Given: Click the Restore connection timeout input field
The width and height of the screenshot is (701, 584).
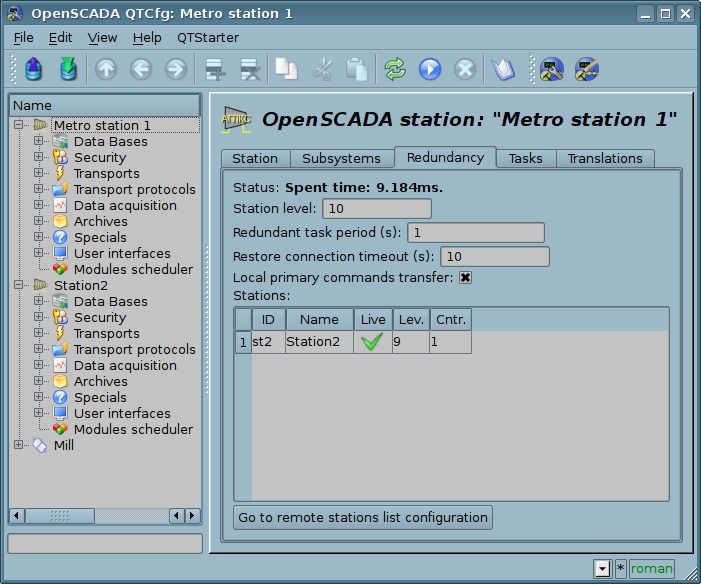Looking at the screenshot, I should [495, 257].
